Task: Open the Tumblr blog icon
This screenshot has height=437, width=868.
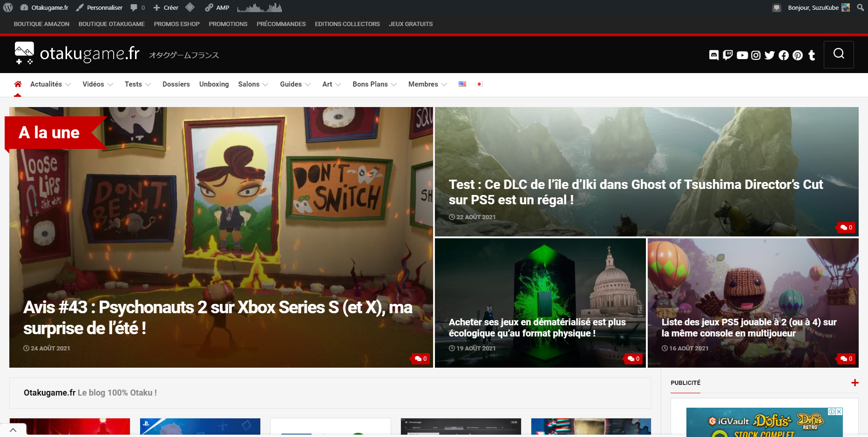Action: [812, 55]
